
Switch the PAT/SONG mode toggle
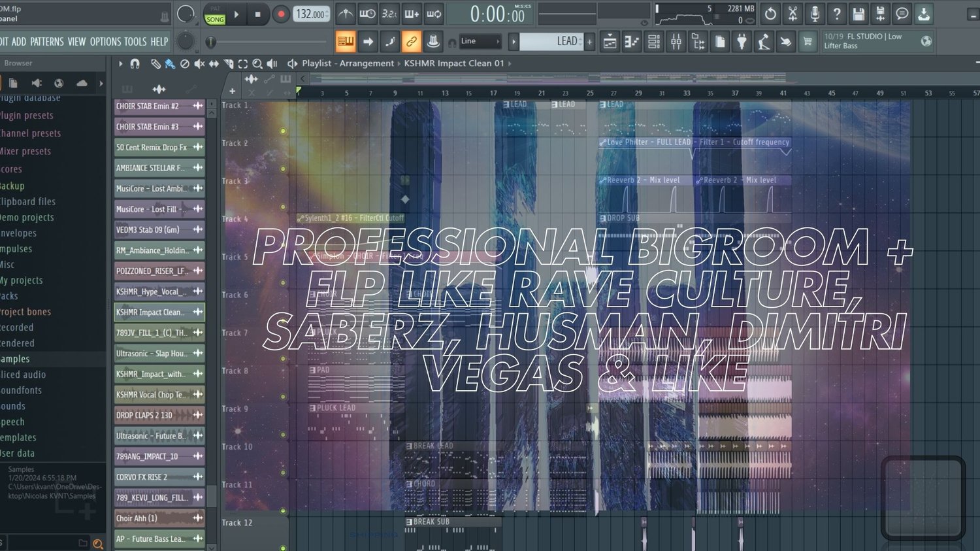point(215,14)
